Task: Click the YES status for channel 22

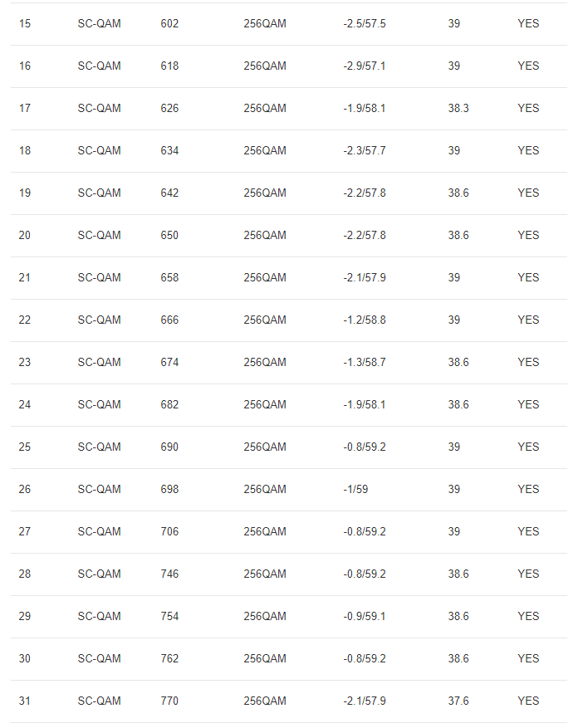Action: pyautogui.click(x=528, y=320)
